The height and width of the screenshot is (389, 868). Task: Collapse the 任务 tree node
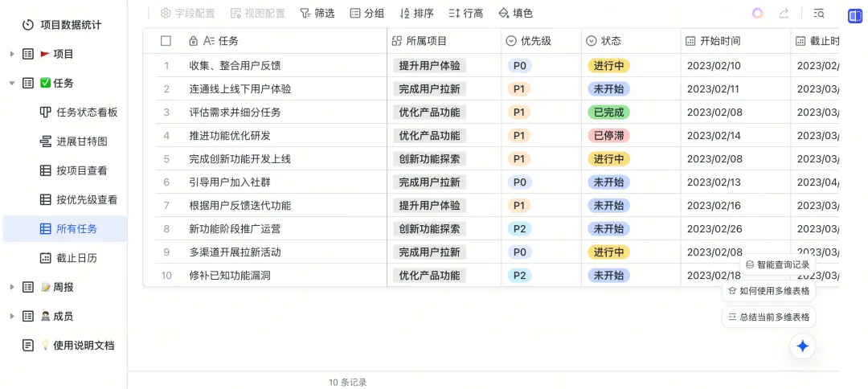[12, 83]
